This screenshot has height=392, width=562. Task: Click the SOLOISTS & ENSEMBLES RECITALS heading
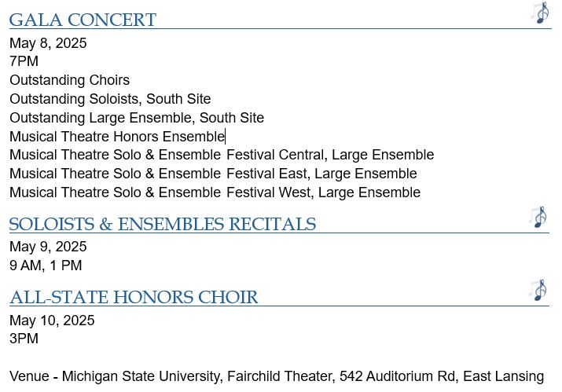pos(162,225)
